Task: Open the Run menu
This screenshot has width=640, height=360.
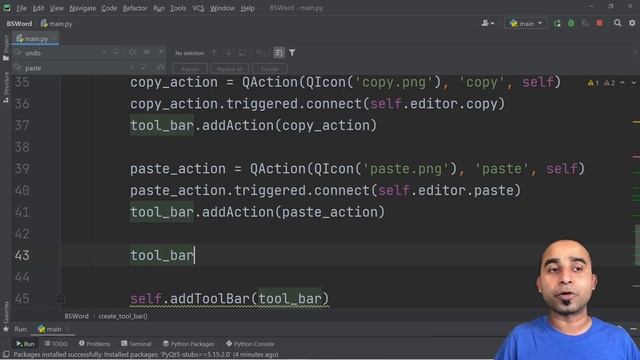Action: pyautogui.click(x=159, y=8)
